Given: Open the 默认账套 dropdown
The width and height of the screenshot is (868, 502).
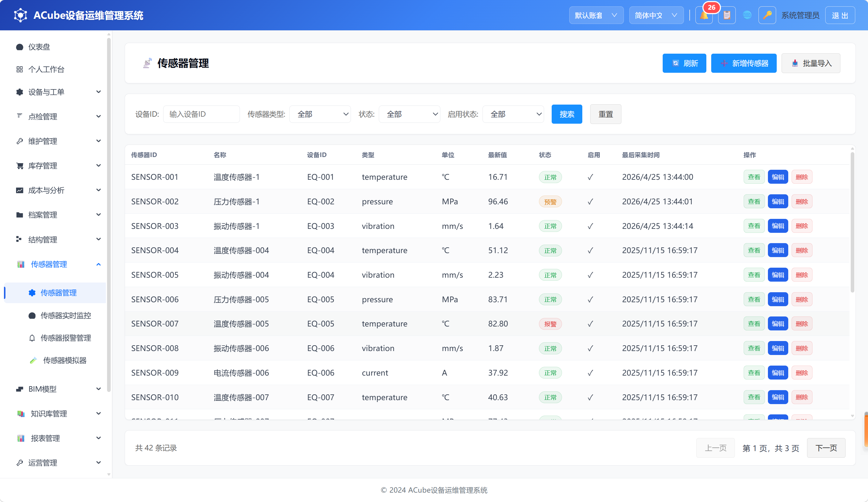Looking at the screenshot, I should tap(596, 15).
